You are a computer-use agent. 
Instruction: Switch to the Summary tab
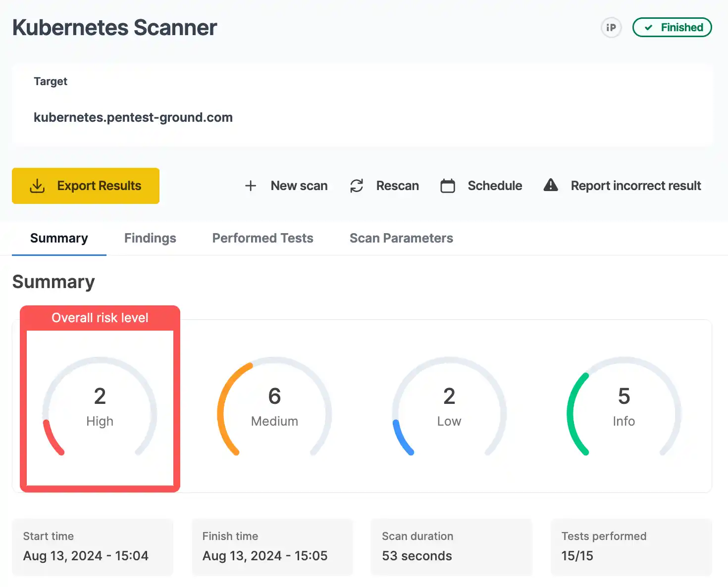(59, 238)
